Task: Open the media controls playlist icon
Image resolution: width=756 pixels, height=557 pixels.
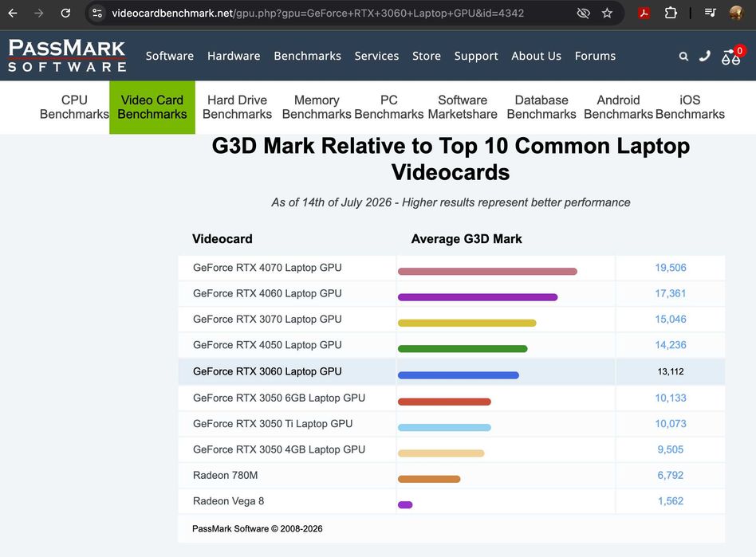Action: click(711, 13)
